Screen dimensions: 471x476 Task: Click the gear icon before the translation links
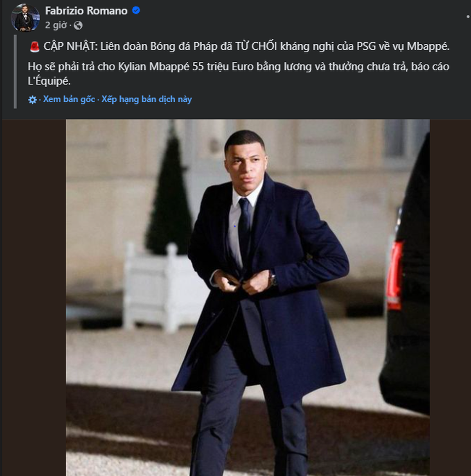point(33,100)
